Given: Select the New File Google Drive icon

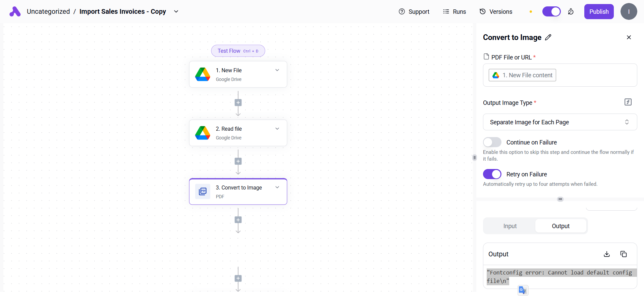Looking at the screenshot, I should tap(203, 74).
